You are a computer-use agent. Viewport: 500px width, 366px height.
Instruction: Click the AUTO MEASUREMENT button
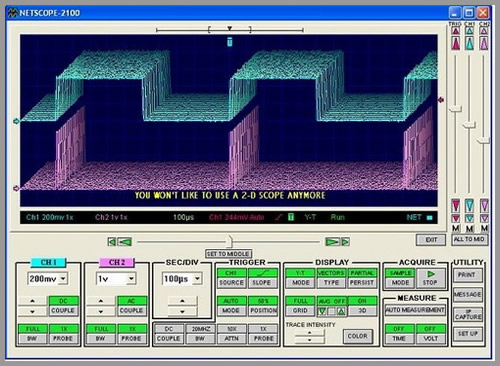coord(415,310)
